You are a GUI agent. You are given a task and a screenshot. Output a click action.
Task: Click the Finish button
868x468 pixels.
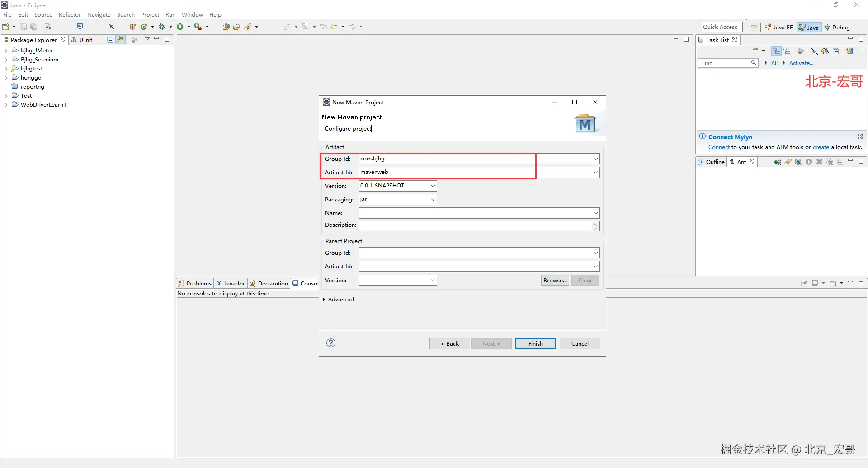[x=536, y=344]
